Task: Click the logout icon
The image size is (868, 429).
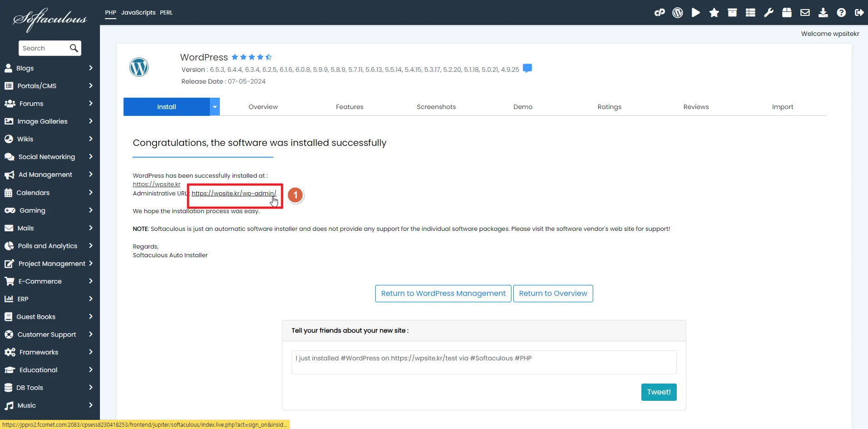Action: pyautogui.click(x=859, y=13)
